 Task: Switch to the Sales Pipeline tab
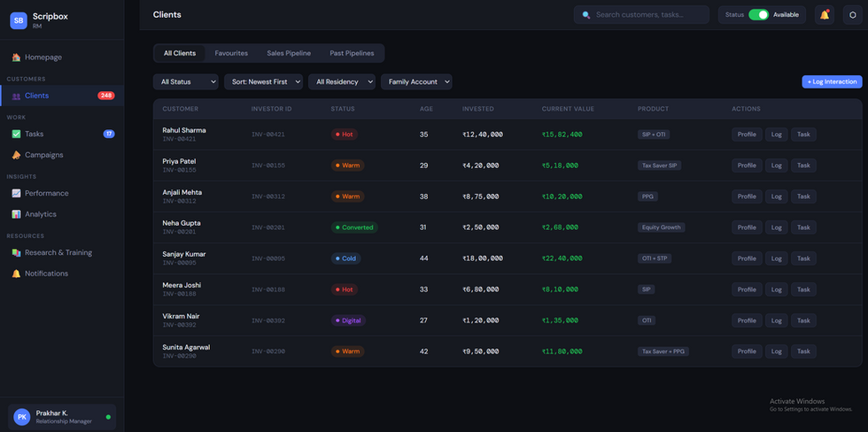coord(289,53)
